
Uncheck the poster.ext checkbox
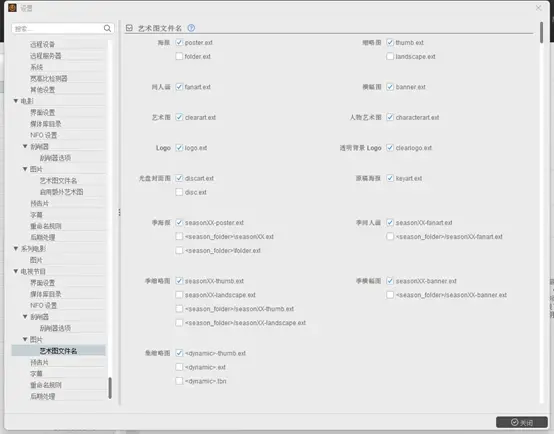point(179,42)
